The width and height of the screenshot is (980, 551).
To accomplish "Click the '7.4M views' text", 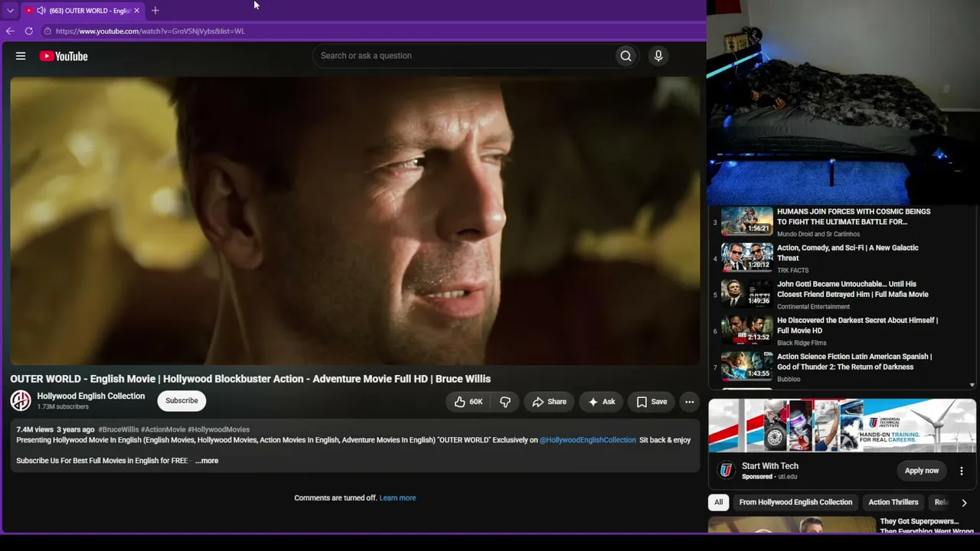I will click(x=35, y=430).
